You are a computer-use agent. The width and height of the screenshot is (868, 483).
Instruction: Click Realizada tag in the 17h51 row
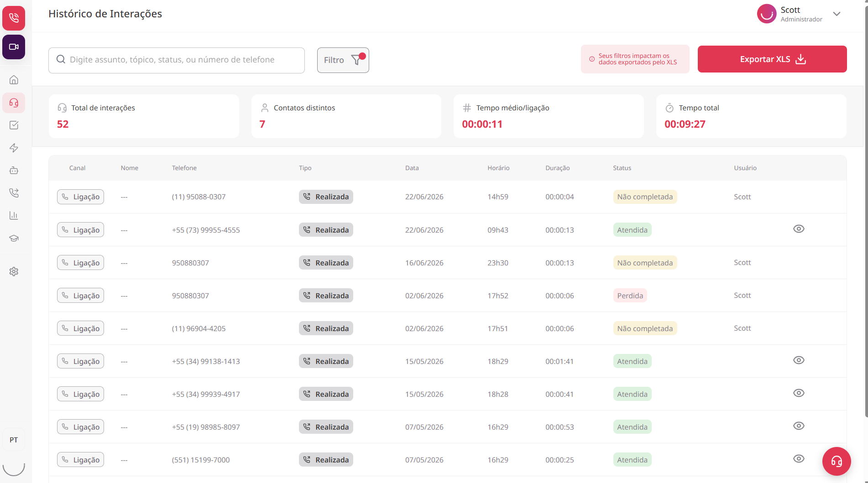tap(326, 328)
